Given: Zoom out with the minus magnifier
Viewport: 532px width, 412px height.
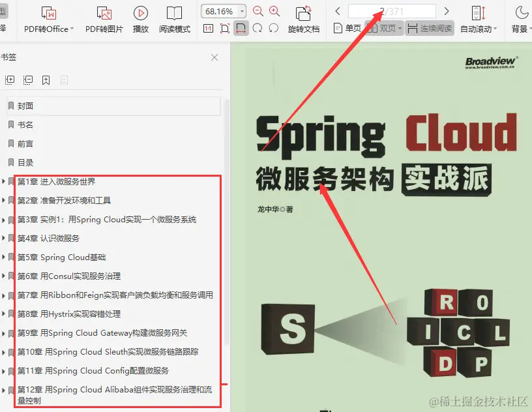Looking at the screenshot, I should point(258,11).
